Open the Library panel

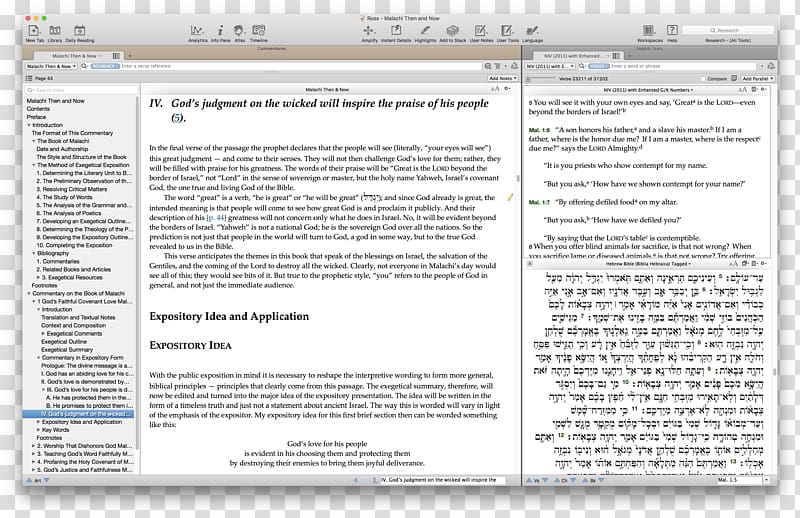(x=55, y=33)
